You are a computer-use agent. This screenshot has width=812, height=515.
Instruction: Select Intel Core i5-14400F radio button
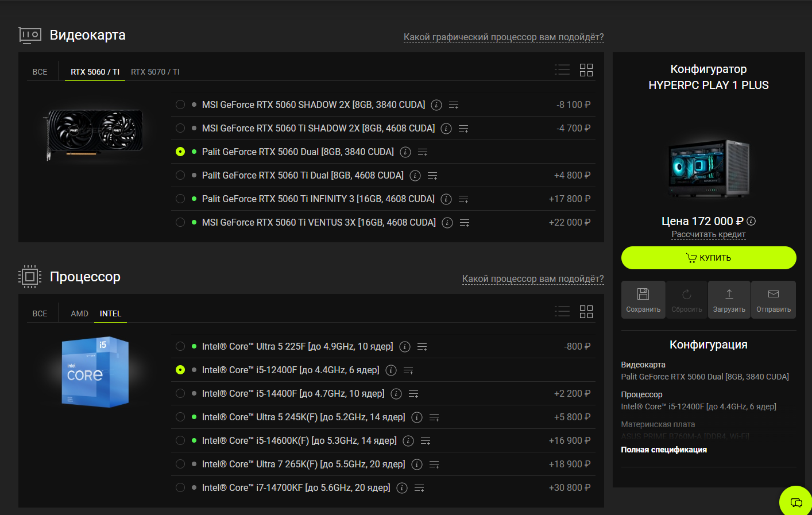tap(180, 393)
